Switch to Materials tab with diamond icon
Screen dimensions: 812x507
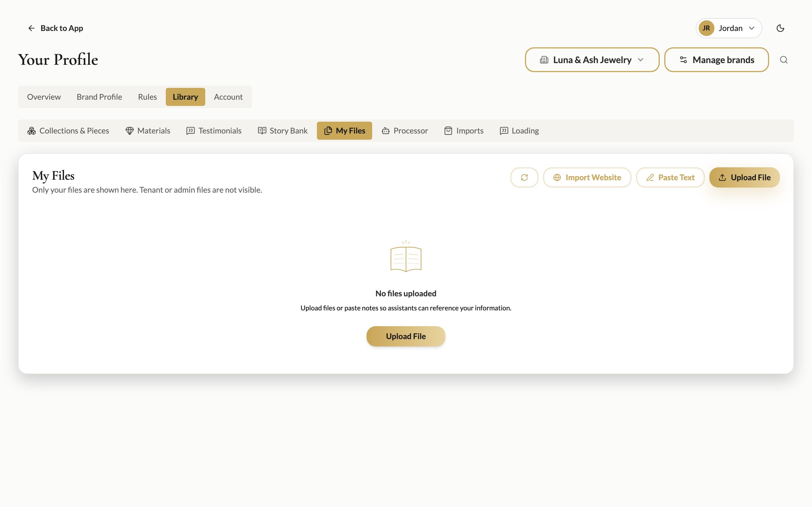(148, 131)
